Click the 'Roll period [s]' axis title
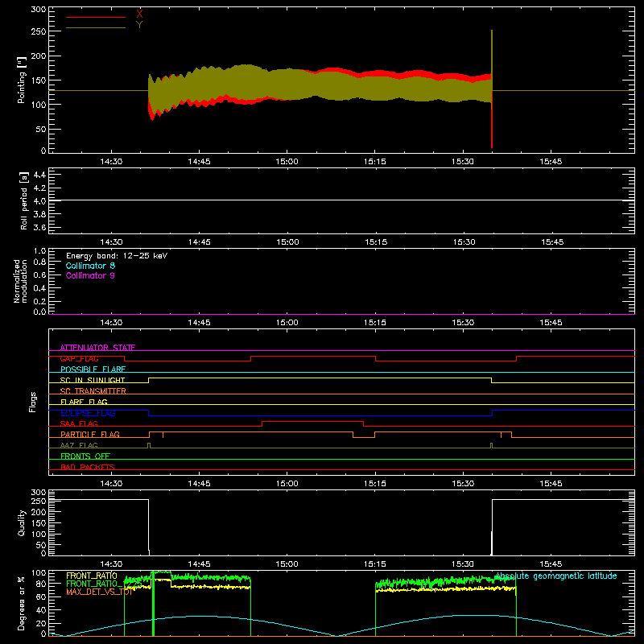 [x=24, y=200]
